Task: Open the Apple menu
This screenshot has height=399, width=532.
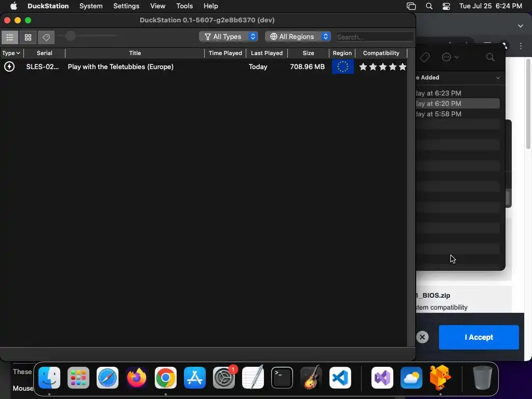Action: click(14, 6)
